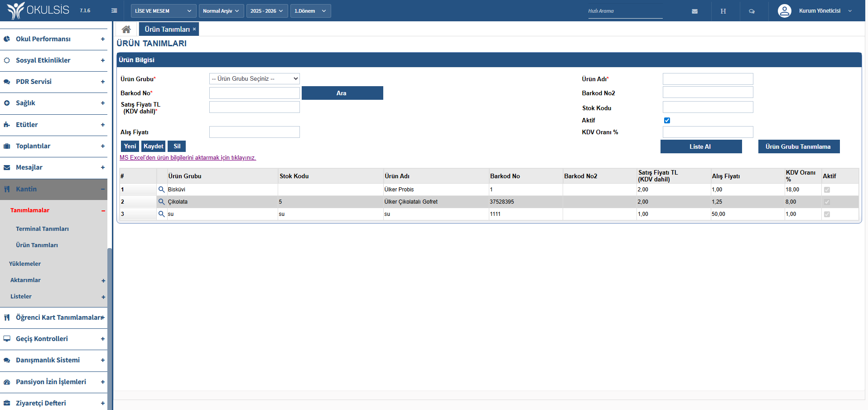Click the Kaydet button
Viewport: 868px width, 410px height.
(x=153, y=146)
